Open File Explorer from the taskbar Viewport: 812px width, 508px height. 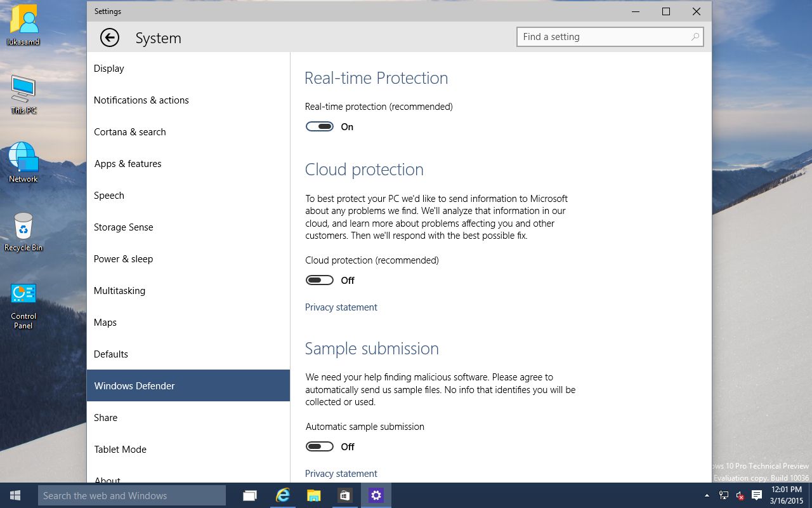coord(313,495)
